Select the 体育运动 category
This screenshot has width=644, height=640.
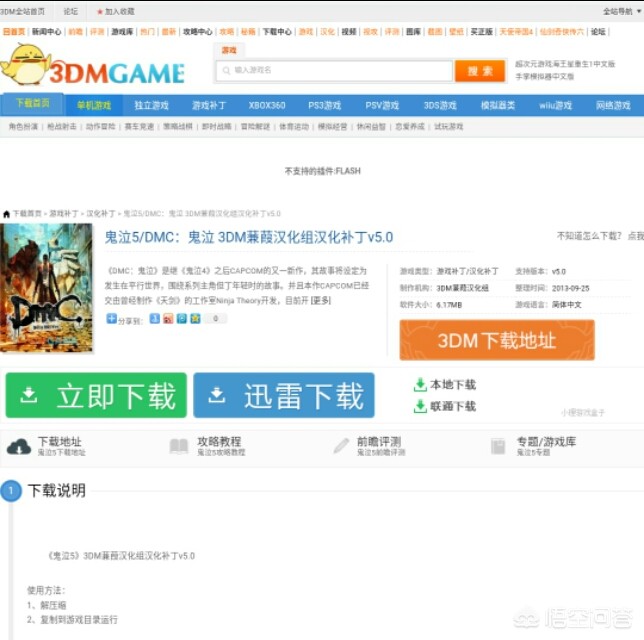point(294,127)
